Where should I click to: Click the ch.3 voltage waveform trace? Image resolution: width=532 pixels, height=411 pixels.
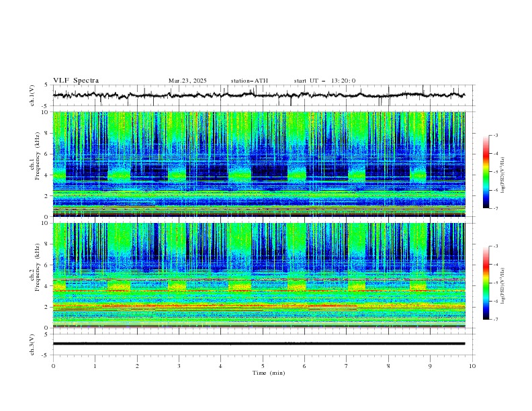259,344
